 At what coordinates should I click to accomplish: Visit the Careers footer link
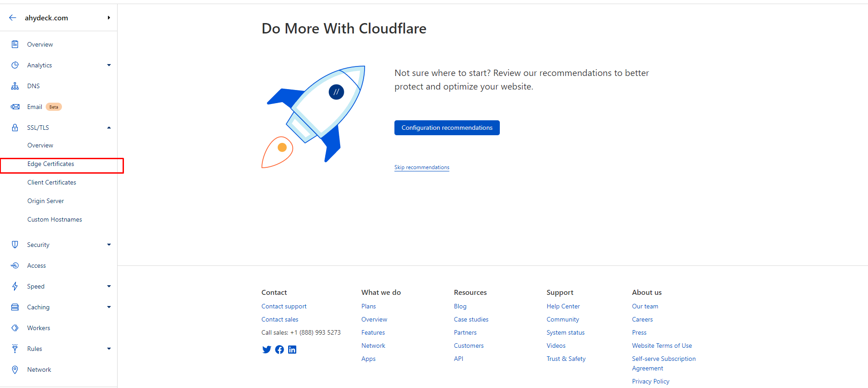(x=643, y=319)
